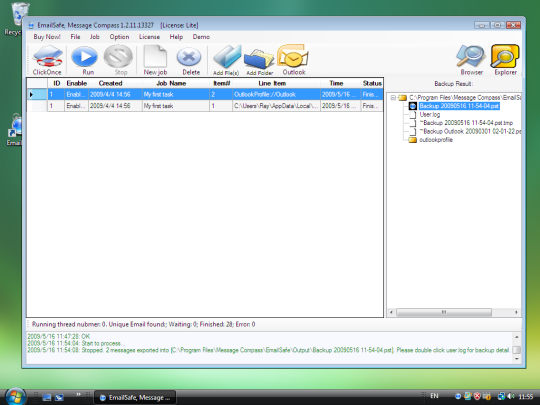
Task: Open the Option menu
Action: pyautogui.click(x=119, y=37)
